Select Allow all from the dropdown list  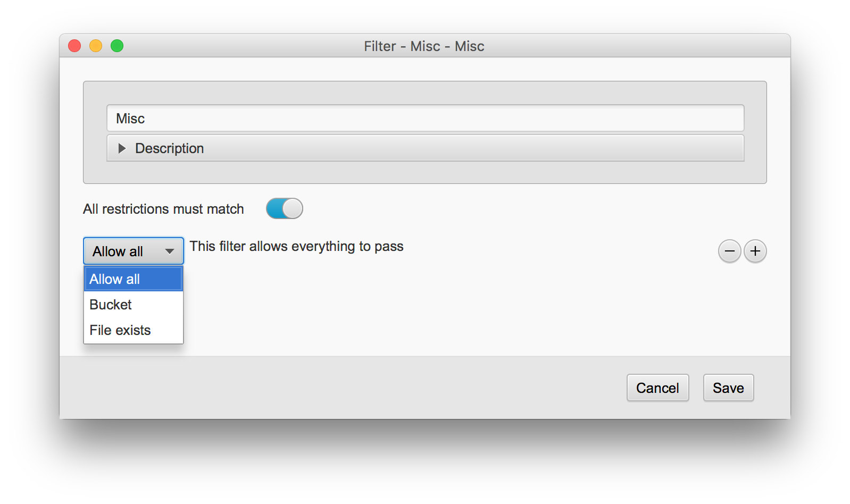[x=134, y=279]
